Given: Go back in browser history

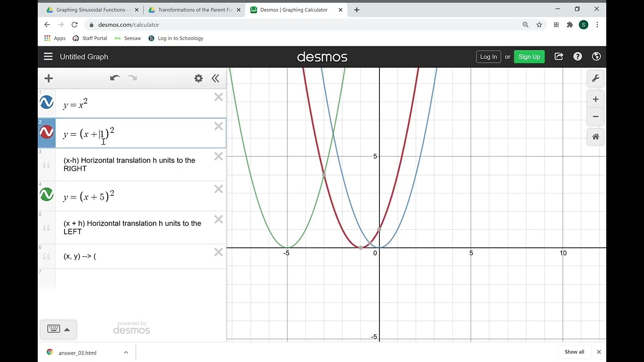Looking at the screenshot, I should [47, 25].
